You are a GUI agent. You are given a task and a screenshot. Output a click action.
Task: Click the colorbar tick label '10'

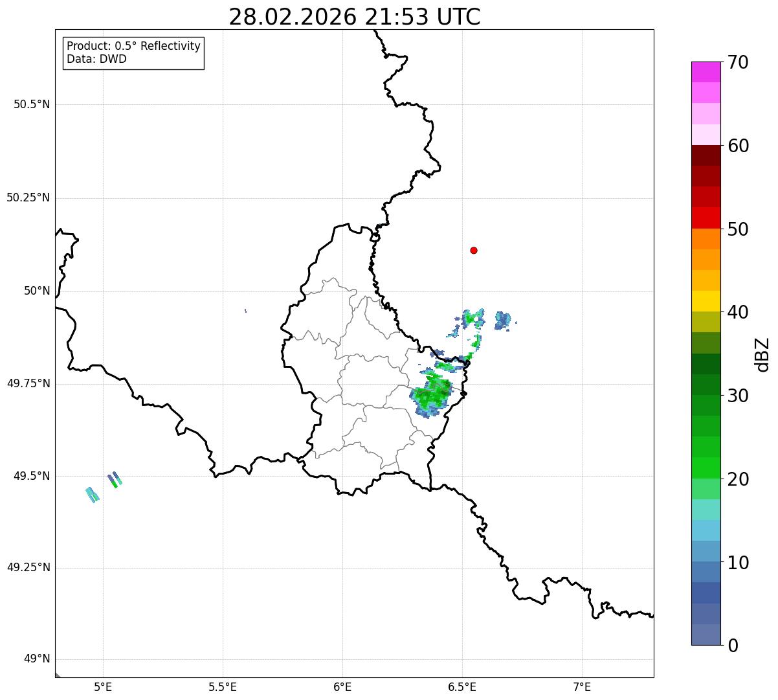738,562
